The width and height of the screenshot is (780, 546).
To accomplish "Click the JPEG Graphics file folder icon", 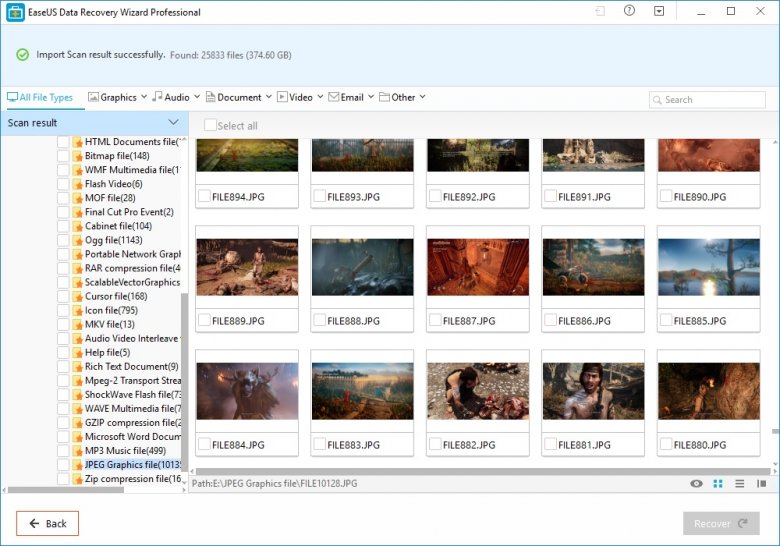I will point(77,465).
